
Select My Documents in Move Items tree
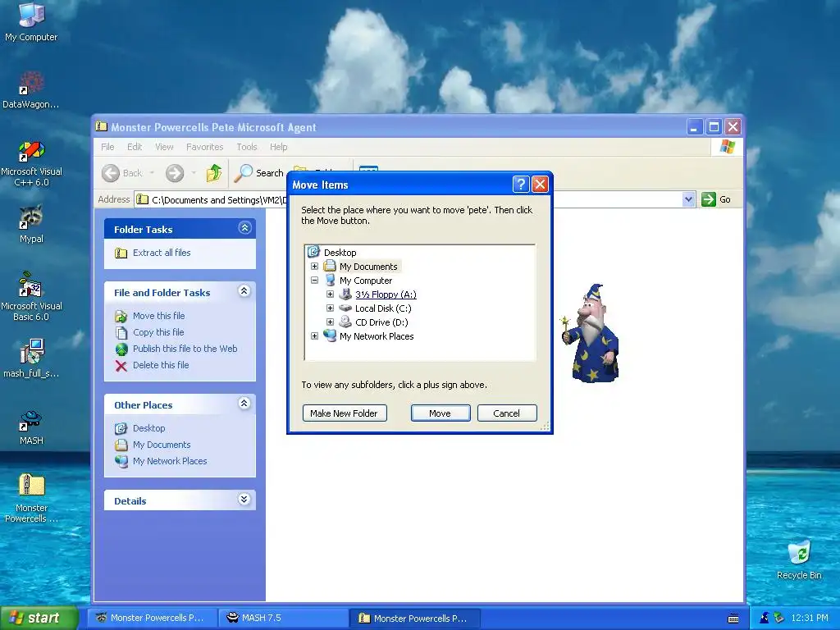click(368, 267)
